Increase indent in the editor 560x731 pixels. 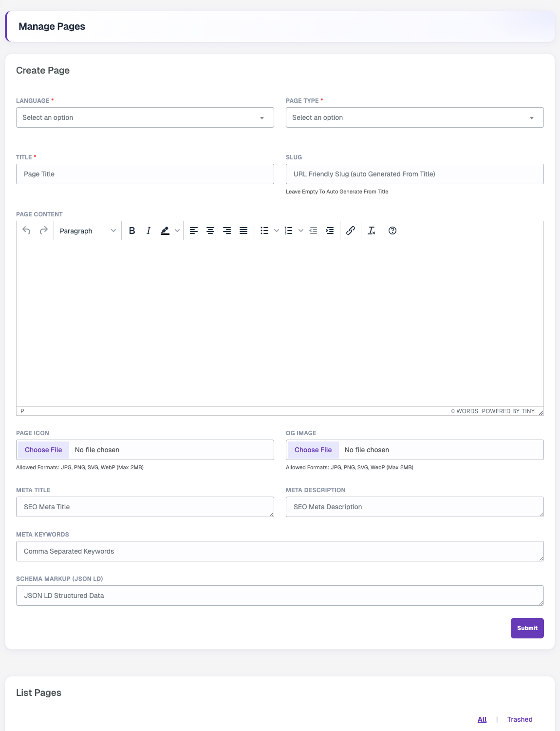(x=330, y=231)
